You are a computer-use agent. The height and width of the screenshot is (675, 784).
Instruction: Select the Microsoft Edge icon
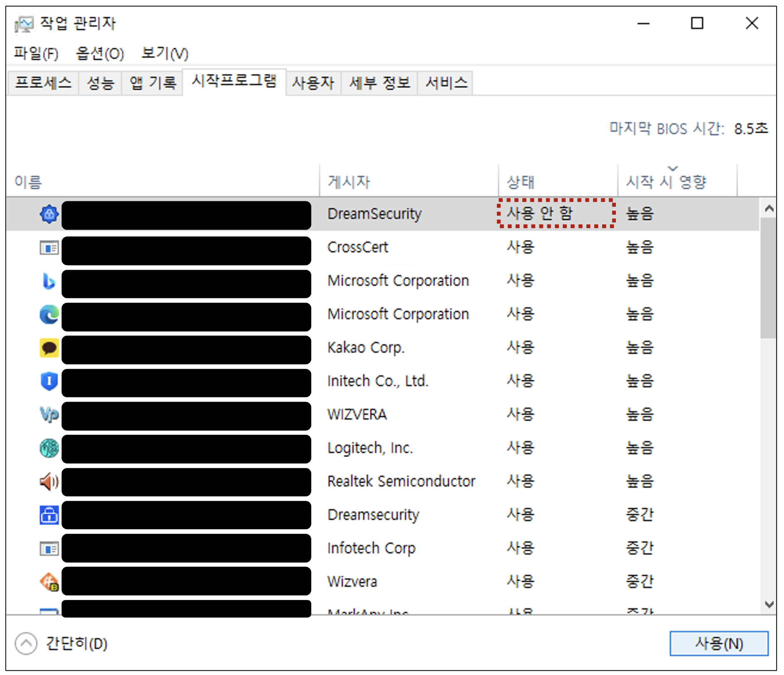pos(49,315)
